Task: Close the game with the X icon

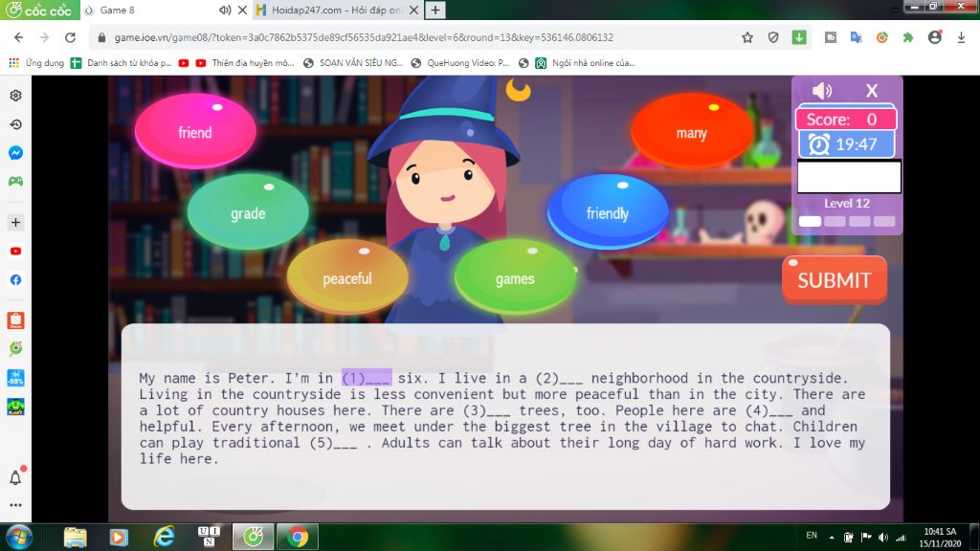Action: click(872, 91)
